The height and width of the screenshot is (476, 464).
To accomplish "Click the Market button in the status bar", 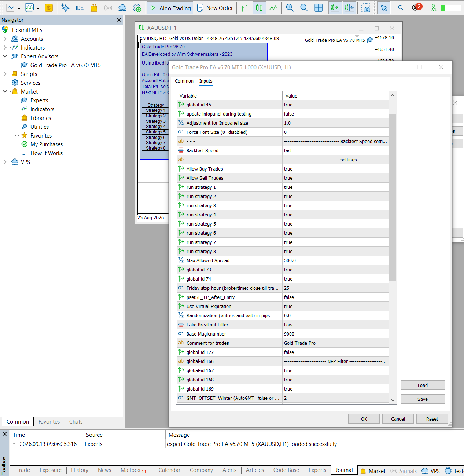I will coord(373,471).
